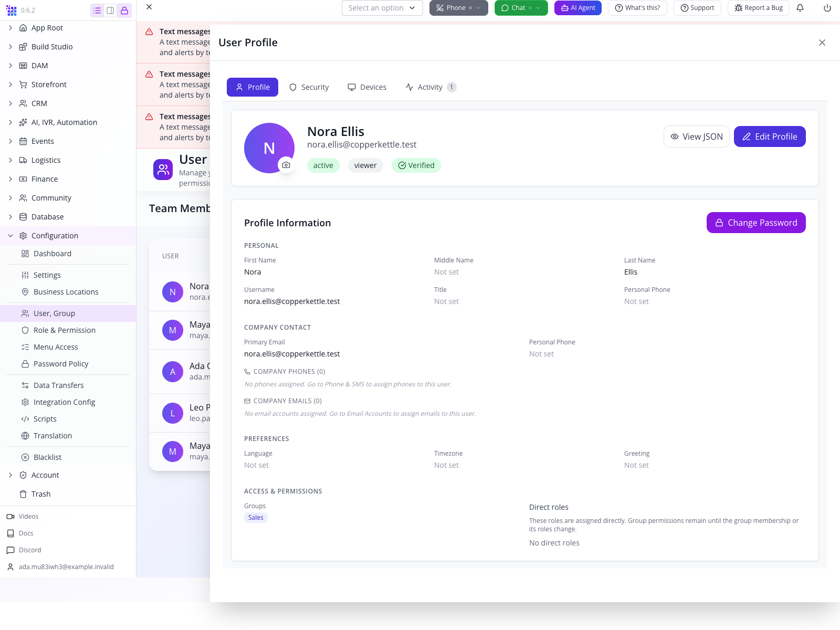The height and width of the screenshot is (630, 840).
Task: Toggle the split panel layout icon
Action: (110, 10)
